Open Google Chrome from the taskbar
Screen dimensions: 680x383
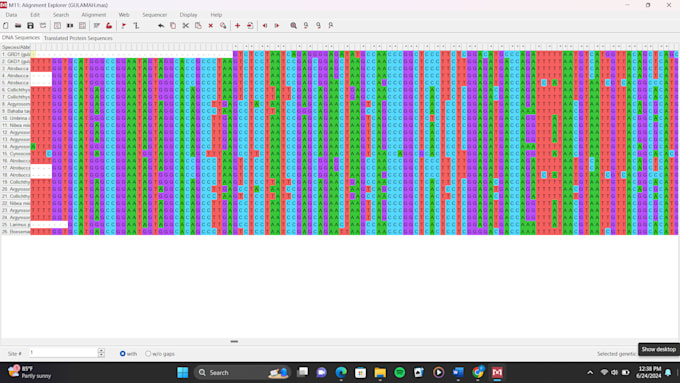click(478, 373)
